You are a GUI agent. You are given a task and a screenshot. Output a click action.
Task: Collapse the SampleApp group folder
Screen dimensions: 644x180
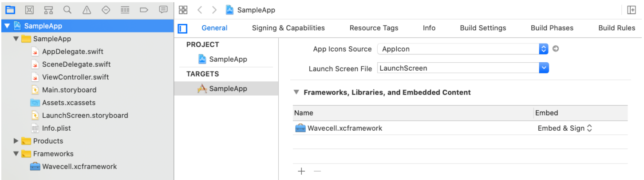point(16,39)
